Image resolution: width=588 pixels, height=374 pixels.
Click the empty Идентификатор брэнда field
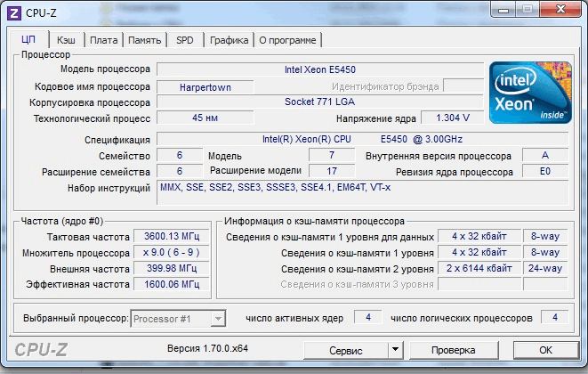point(463,85)
